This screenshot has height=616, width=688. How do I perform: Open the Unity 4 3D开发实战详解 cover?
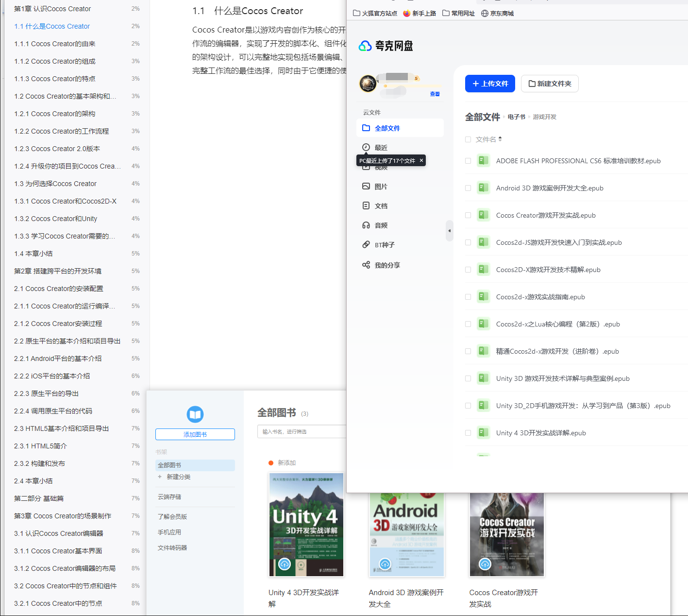pos(306,525)
